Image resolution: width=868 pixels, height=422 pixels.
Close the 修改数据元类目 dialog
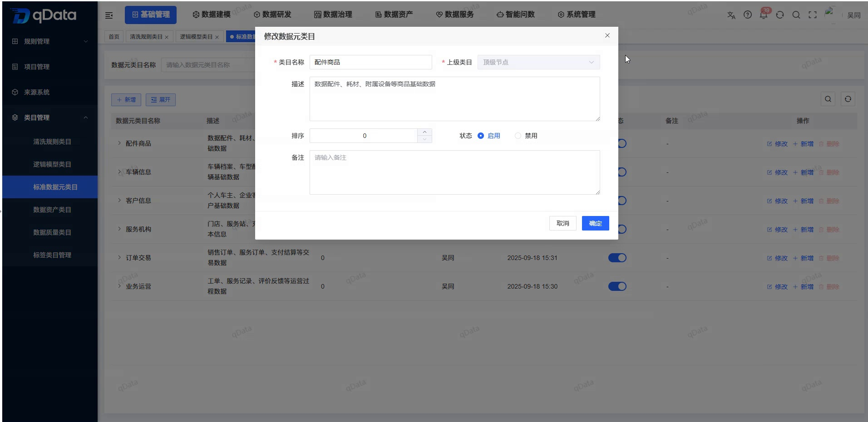607,35
